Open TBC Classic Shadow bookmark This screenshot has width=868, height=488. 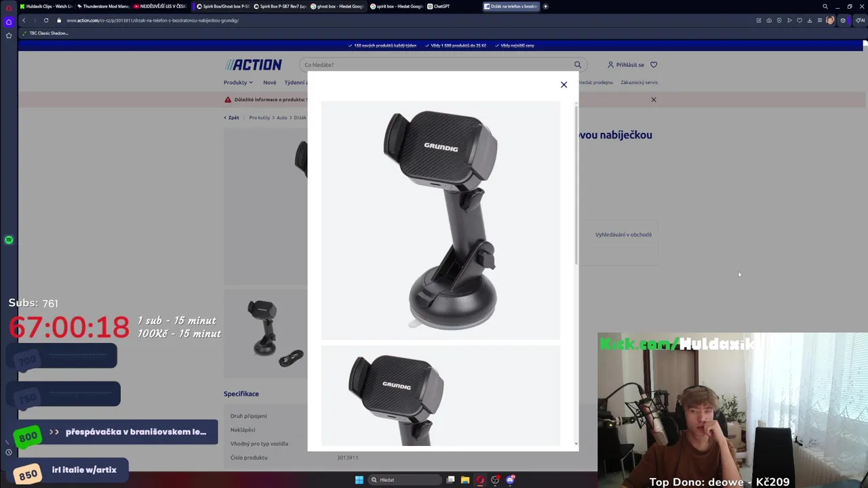45,33
